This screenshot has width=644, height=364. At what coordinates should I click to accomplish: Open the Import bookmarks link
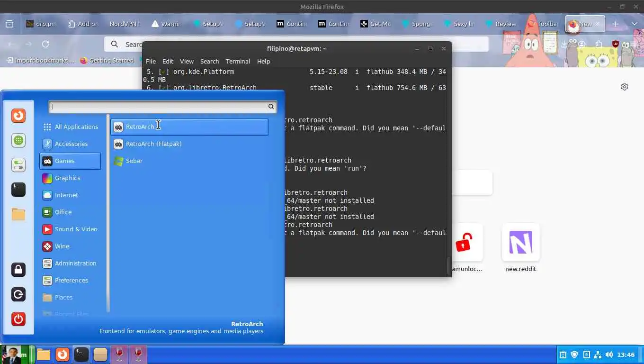pos(40,60)
